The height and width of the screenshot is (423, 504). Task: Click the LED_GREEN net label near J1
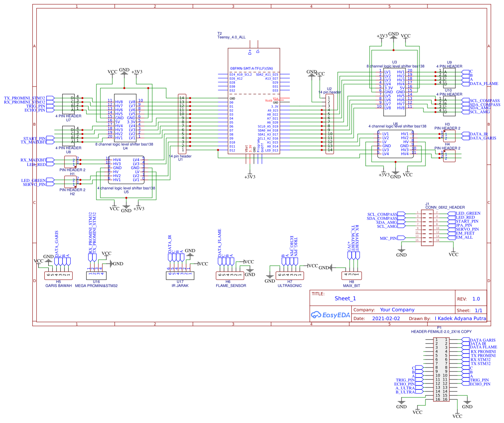(467, 213)
